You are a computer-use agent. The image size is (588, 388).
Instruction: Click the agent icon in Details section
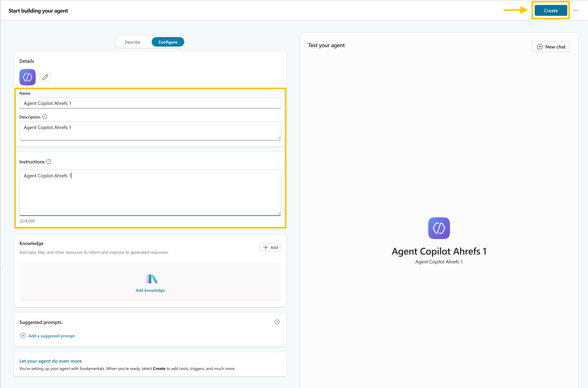click(x=28, y=77)
